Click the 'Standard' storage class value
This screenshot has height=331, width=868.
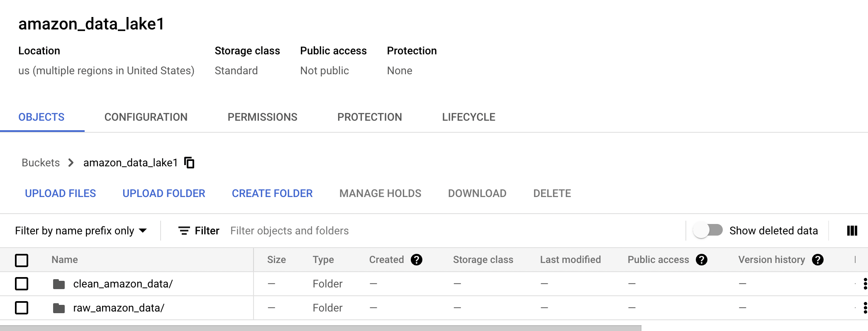point(236,71)
